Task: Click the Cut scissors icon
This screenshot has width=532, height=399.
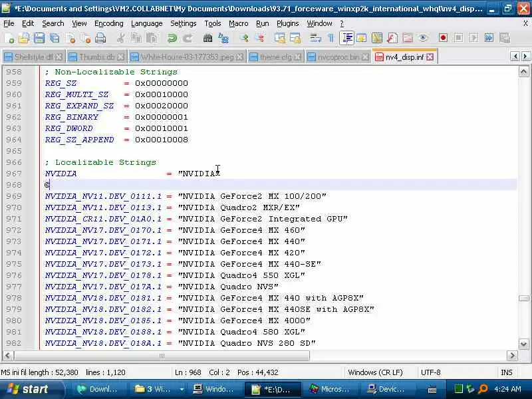Action: point(120,38)
